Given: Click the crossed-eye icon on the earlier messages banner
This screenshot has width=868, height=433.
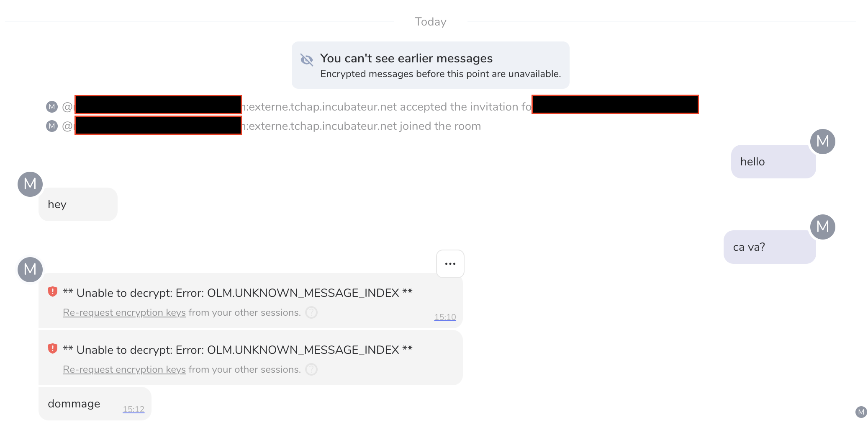Looking at the screenshot, I should [306, 60].
